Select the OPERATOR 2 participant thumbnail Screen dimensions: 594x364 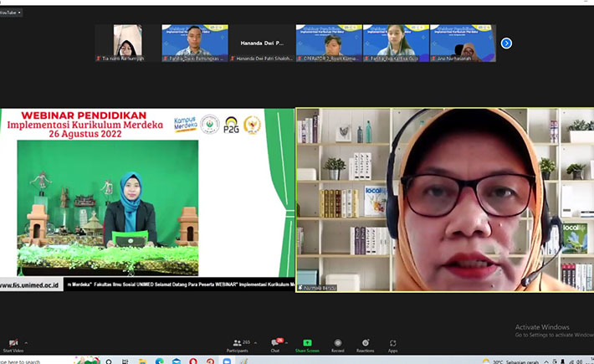329,44
